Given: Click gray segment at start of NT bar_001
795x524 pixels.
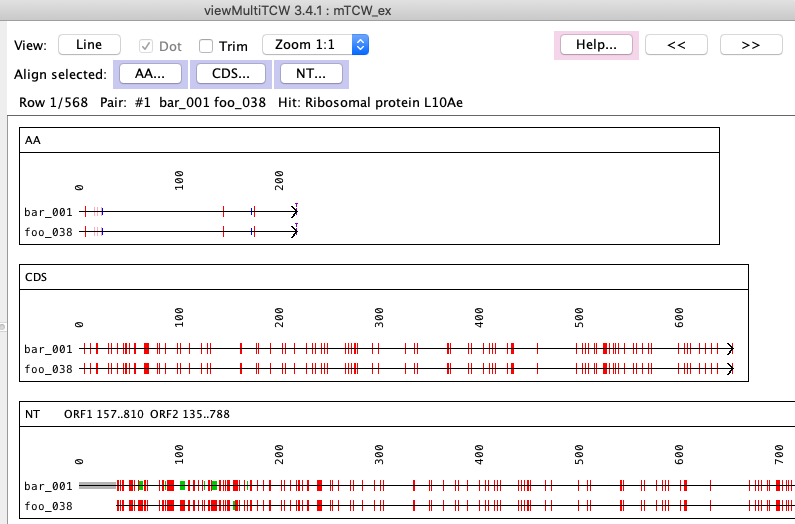Looking at the screenshot, I should click(97, 485).
